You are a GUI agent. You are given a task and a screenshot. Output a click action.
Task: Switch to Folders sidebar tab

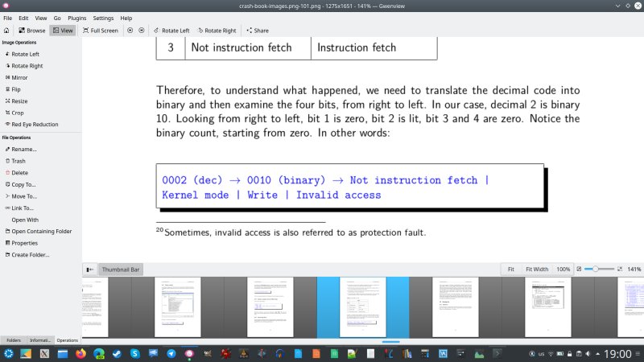(14, 340)
